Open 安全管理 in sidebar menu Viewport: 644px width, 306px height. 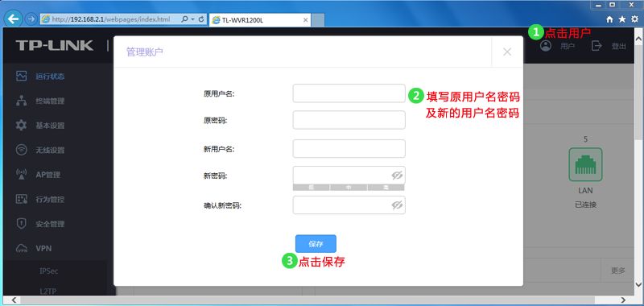coord(50,224)
